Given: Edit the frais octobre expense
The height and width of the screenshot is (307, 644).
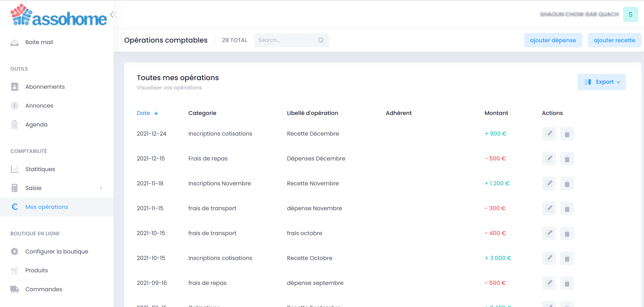Looking at the screenshot, I should [x=549, y=233].
